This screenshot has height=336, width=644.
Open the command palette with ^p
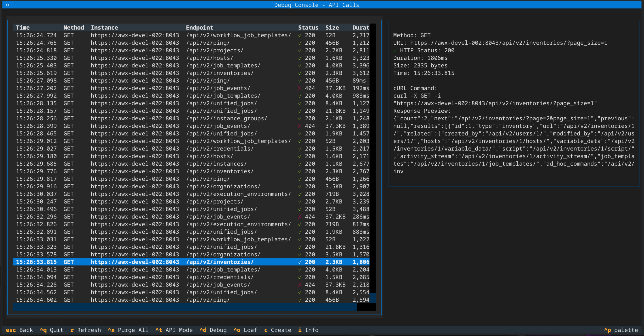[x=621, y=330]
